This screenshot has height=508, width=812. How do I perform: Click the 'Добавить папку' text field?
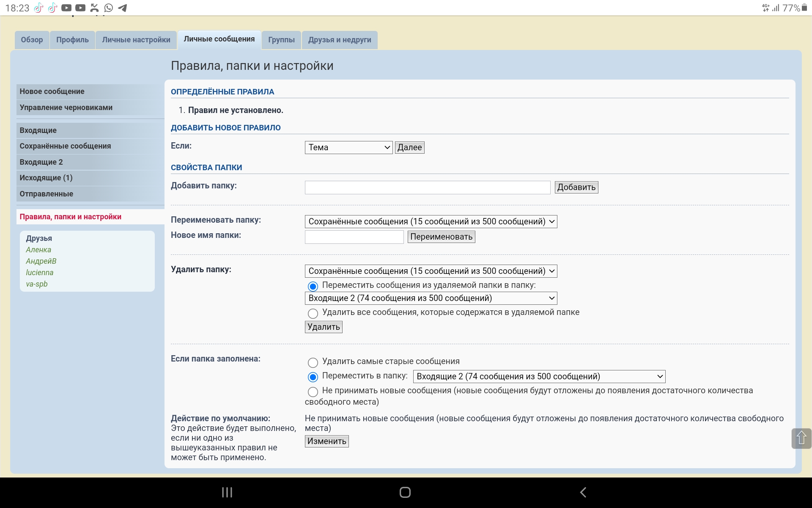[427, 188]
